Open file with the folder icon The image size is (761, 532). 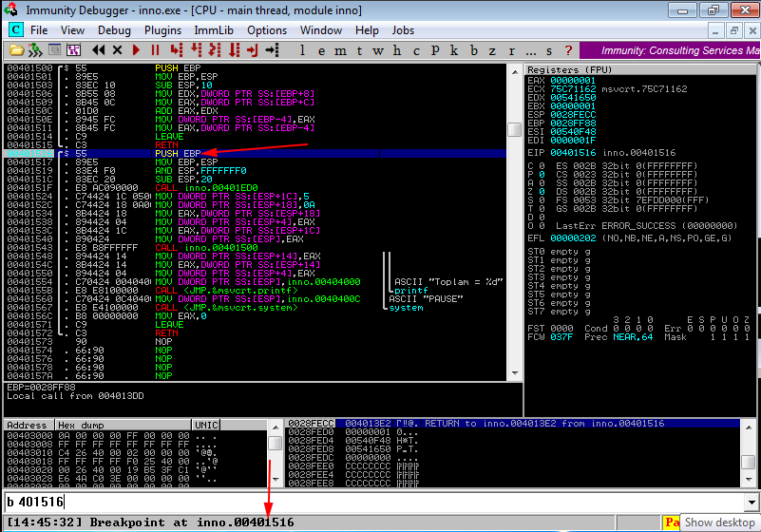click(16, 50)
